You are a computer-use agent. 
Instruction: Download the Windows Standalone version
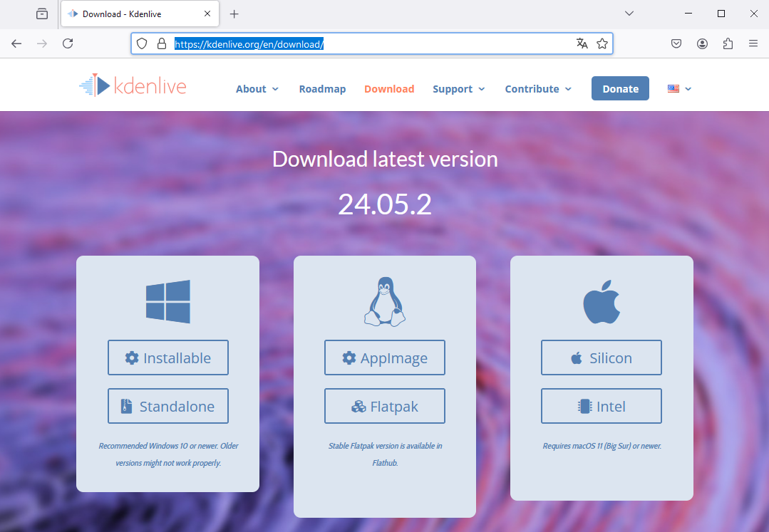(x=168, y=406)
